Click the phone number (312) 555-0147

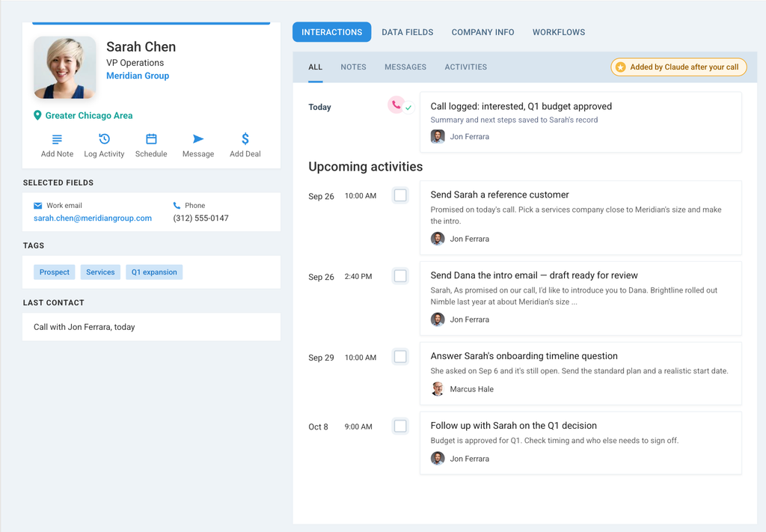click(x=200, y=218)
